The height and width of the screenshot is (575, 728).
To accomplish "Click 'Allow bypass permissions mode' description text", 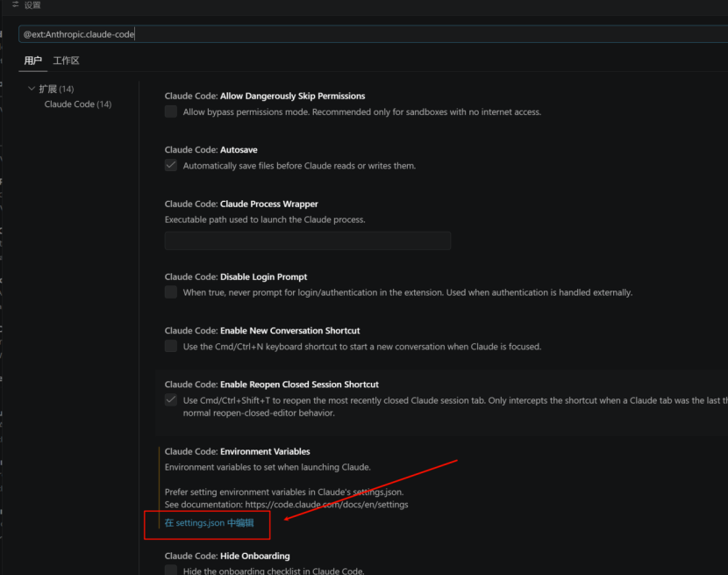I will [362, 112].
